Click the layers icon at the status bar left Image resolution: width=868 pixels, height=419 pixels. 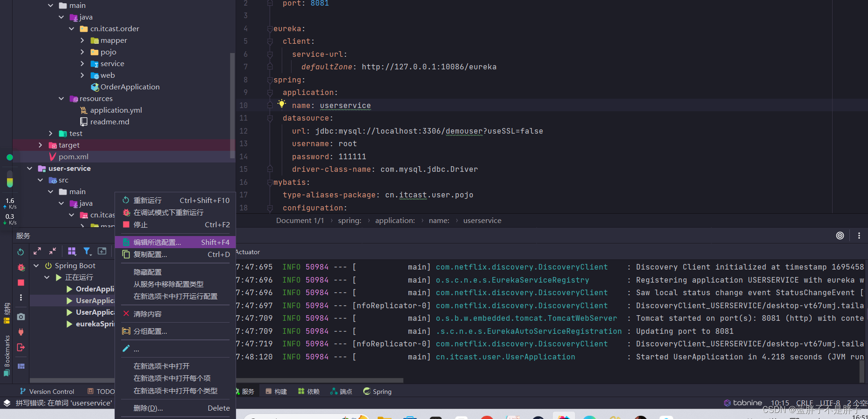[7, 403]
